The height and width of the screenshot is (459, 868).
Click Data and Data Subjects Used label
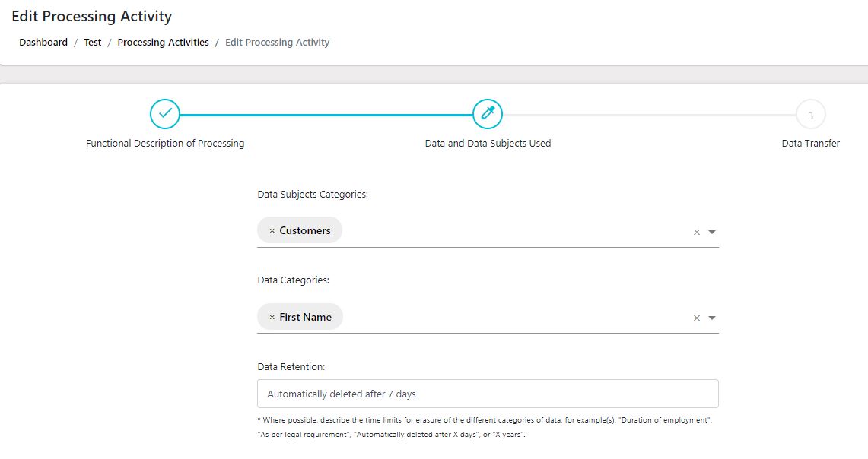(x=488, y=144)
